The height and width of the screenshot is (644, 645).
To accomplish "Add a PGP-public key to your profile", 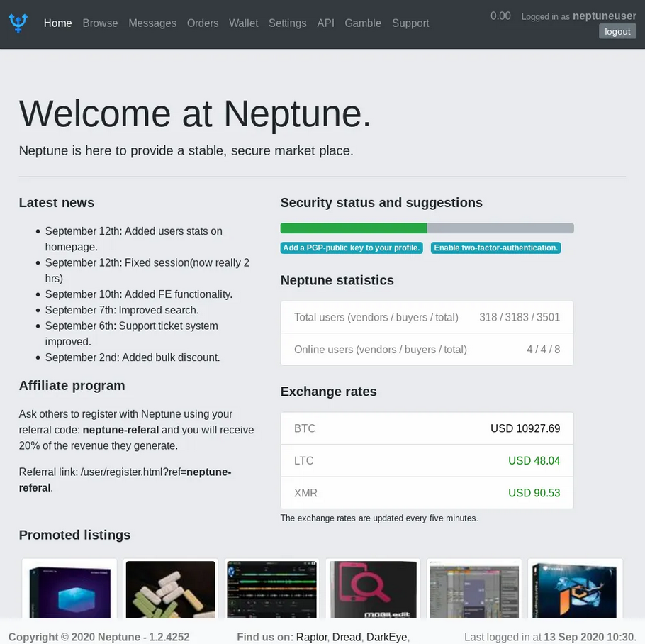I will click(x=351, y=248).
